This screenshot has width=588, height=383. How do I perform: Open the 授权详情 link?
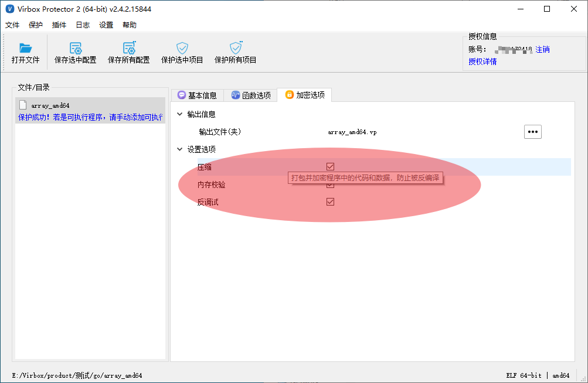click(x=482, y=61)
